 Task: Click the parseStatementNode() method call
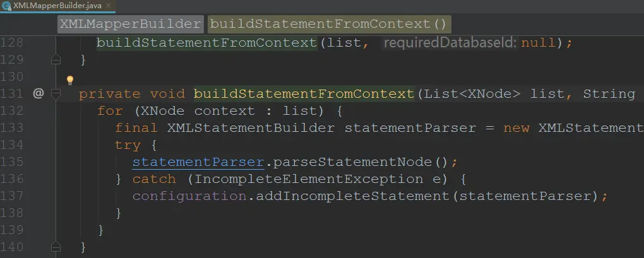point(359,162)
